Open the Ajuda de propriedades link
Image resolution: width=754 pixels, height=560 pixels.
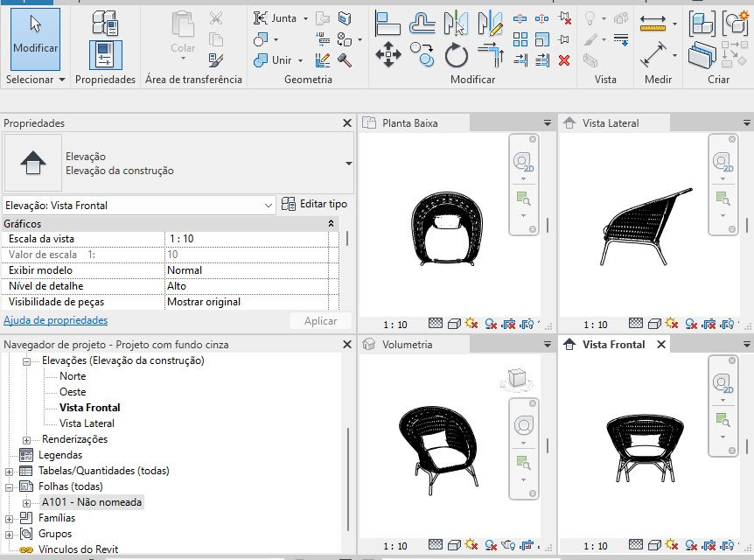click(56, 320)
